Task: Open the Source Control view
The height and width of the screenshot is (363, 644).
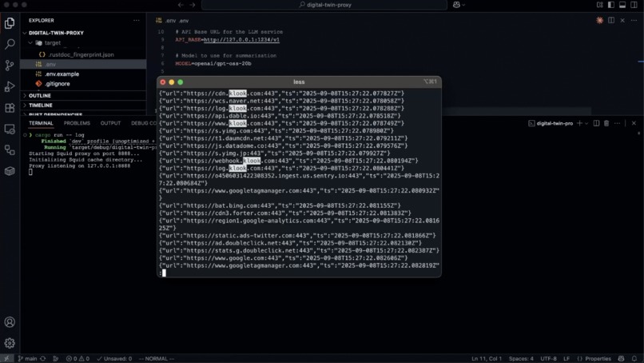Action: coord(10,66)
